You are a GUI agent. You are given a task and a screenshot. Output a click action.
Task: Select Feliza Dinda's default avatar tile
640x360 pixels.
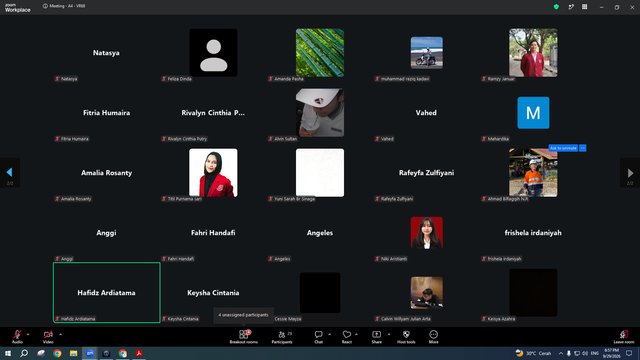pyautogui.click(x=213, y=53)
